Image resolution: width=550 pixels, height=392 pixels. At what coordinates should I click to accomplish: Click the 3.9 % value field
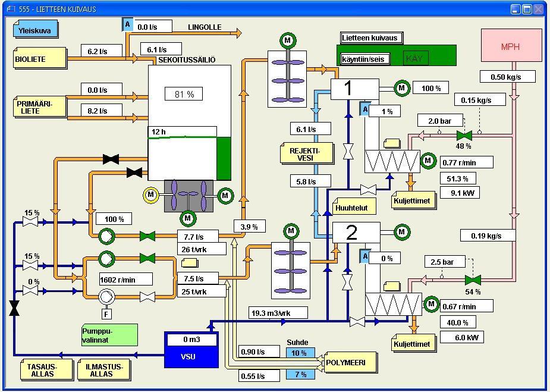coord(249,227)
